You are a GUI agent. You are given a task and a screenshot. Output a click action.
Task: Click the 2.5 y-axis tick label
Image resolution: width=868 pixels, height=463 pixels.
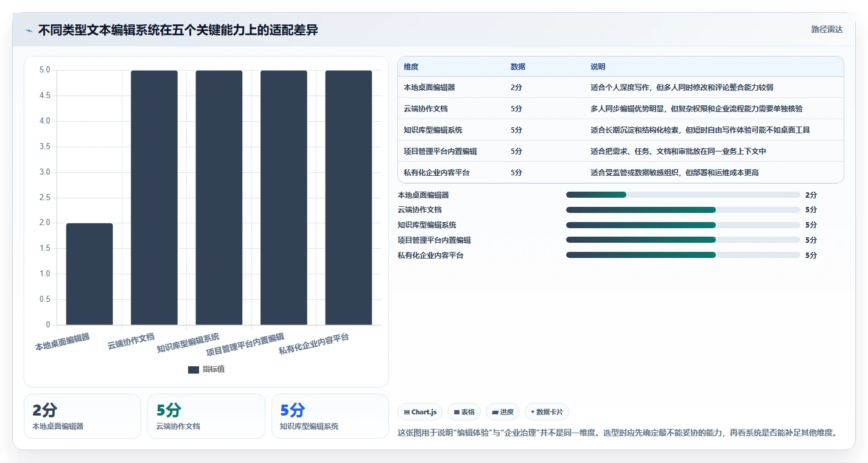pos(44,197)
